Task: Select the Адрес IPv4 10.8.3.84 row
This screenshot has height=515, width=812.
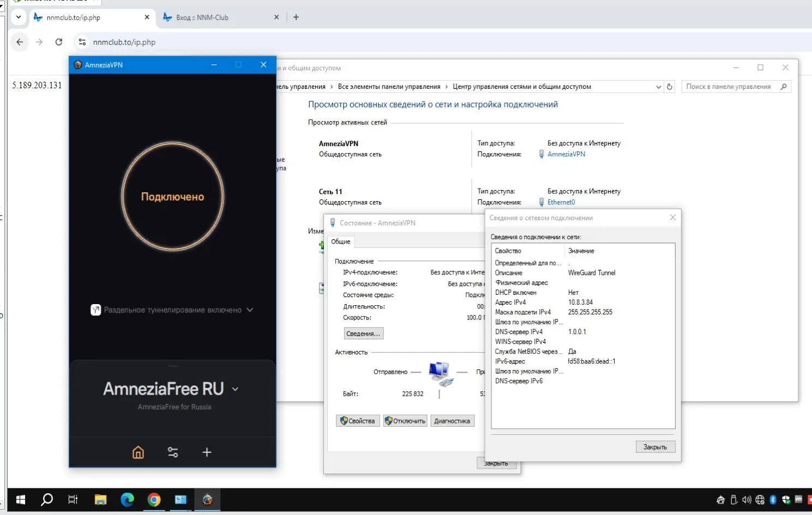Action: click(582, 302)
